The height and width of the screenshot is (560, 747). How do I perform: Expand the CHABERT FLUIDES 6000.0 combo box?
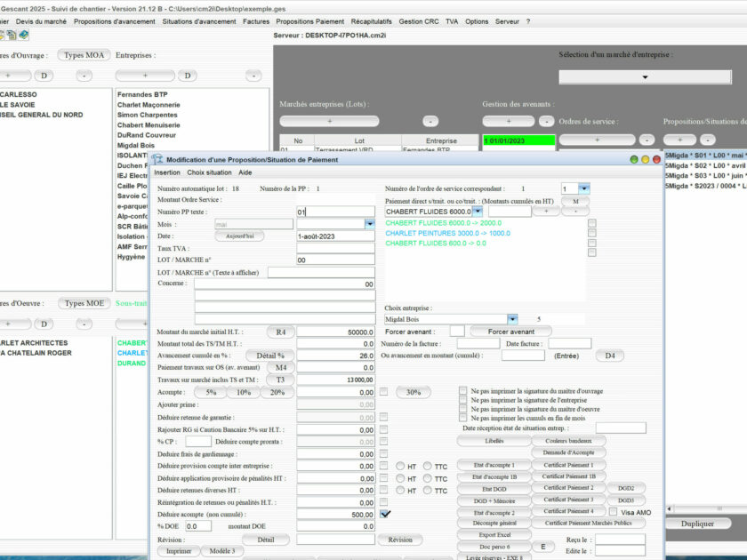[478, 212]
